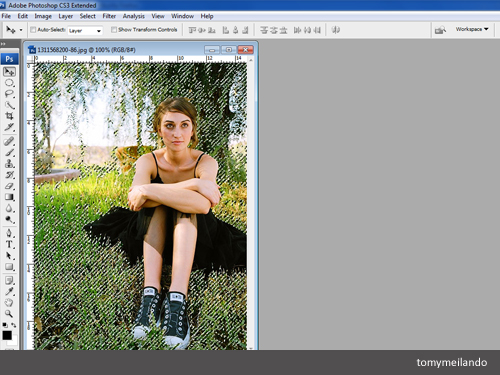Select the Elliptical Marquee tool
500x375 pixels.
point(9,83)
